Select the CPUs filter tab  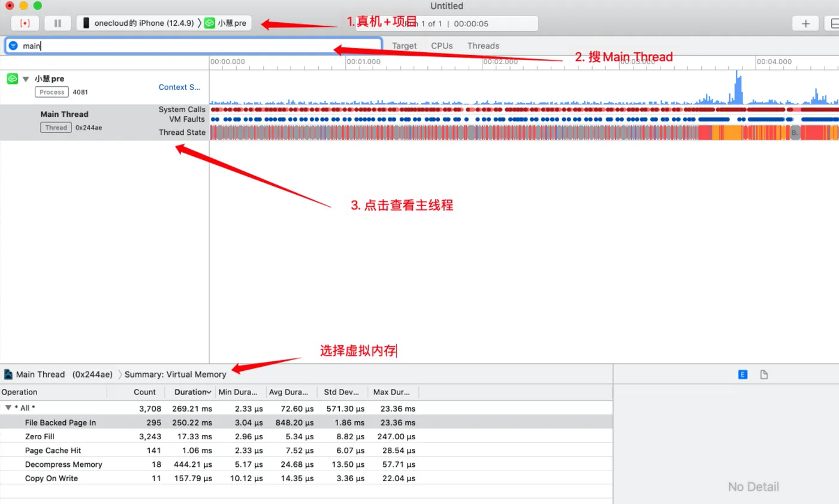pyautogui.click(x=442, y=46)
